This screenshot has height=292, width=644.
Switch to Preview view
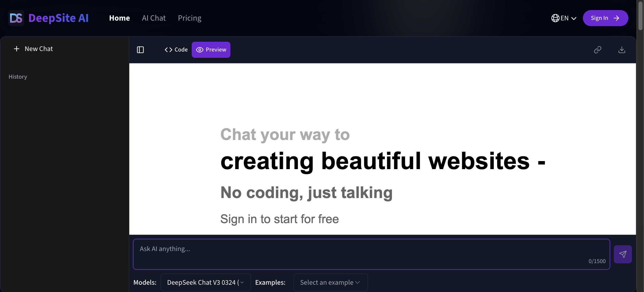click(211, 50)
